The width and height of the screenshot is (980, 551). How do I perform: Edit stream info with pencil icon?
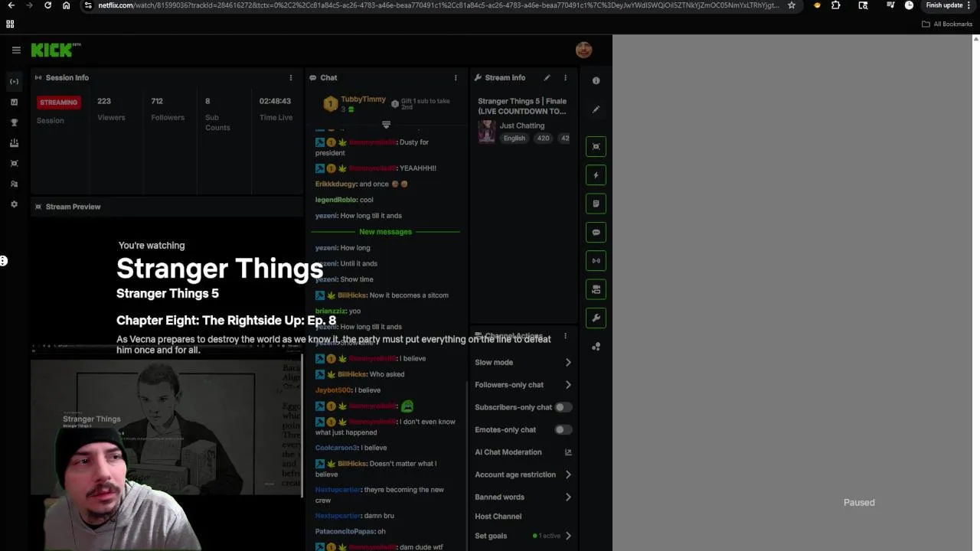547,77
